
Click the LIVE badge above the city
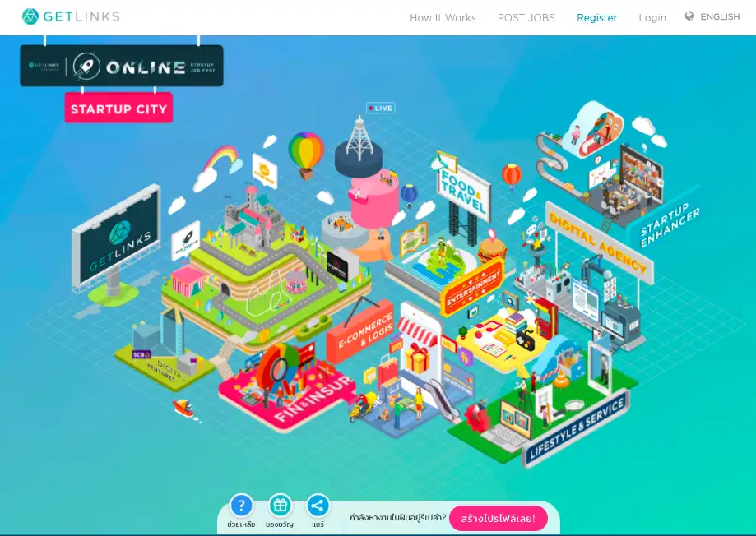pyautogui.click(x=379, y=107)
